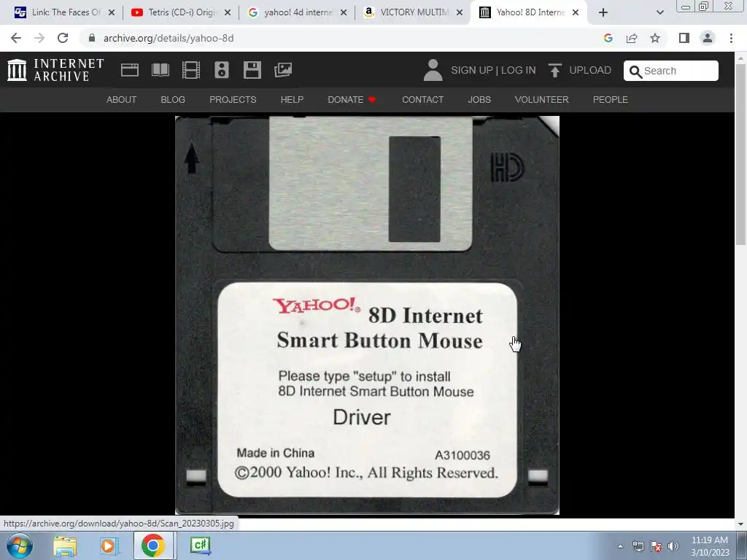Viewport: 747px width, 560px height.
Task: Open a new tab with the plus button
Action: pyautogui.click(x=603, y=12)
